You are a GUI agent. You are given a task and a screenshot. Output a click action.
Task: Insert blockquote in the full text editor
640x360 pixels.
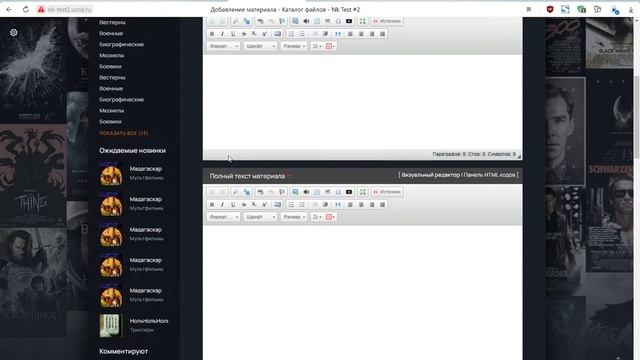pos(338,204)
